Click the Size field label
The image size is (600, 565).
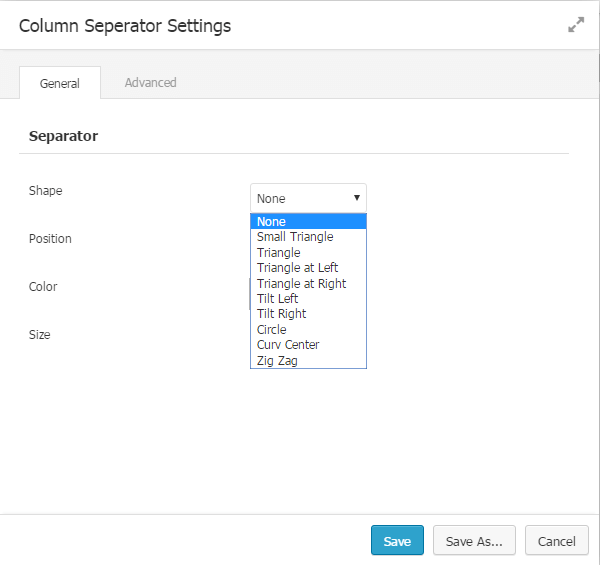(39, 335)
